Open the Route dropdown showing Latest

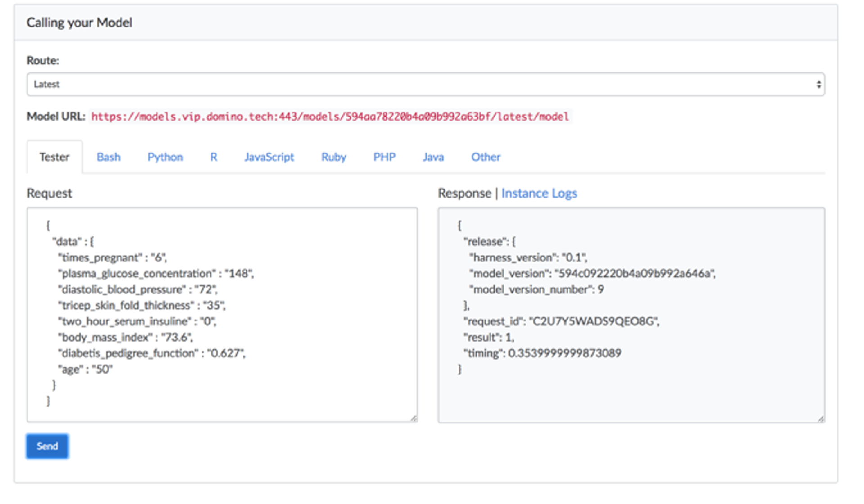(x=425, y=85)
